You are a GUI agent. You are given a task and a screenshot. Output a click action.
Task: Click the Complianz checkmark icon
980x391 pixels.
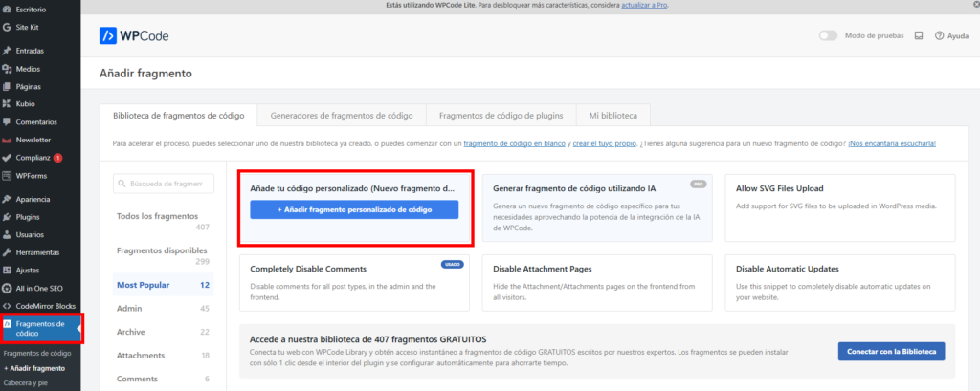pyautogui.click(x=7, y=158)
